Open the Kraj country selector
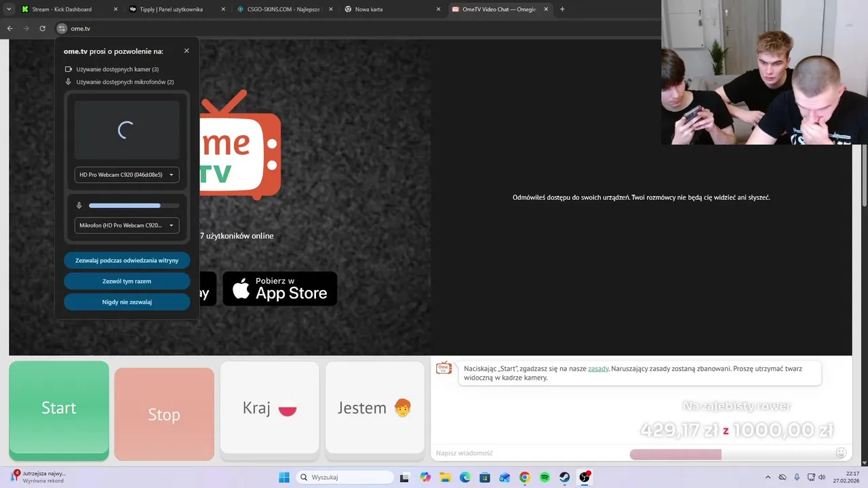The width and height of the screenshot is (868, 488). click(270, 408)
